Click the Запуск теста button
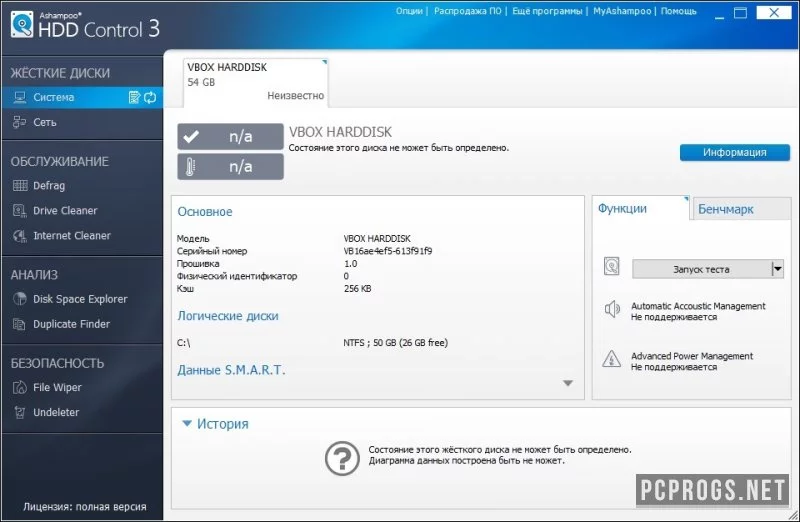 click(x=702, y=269)
